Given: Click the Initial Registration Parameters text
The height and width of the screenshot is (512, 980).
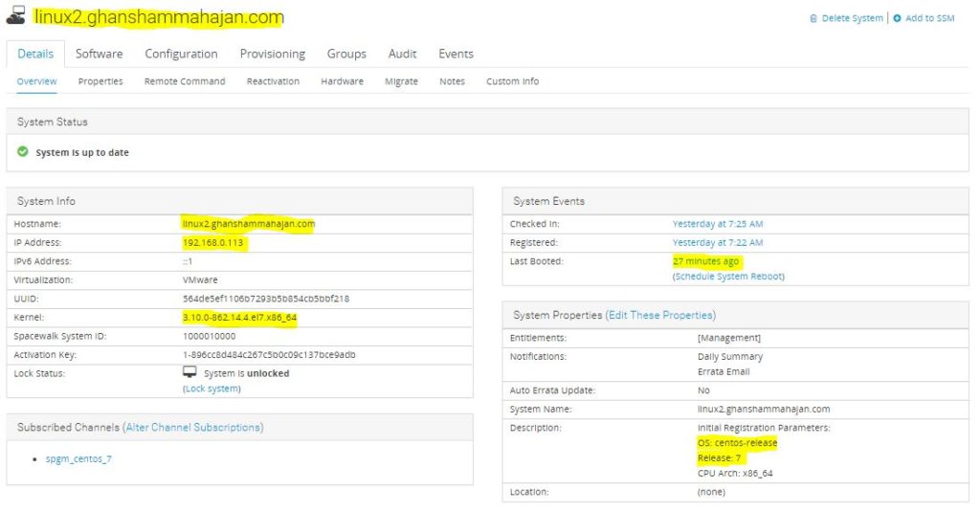Looking at the screenshot, I should point(764,428).
